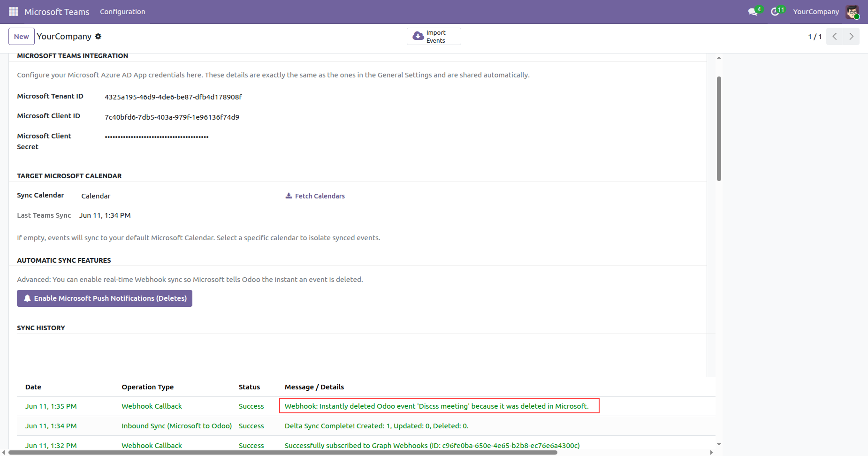The image size is (868, 456).
Task: Click the New button
Action: [x=22, y=37]
